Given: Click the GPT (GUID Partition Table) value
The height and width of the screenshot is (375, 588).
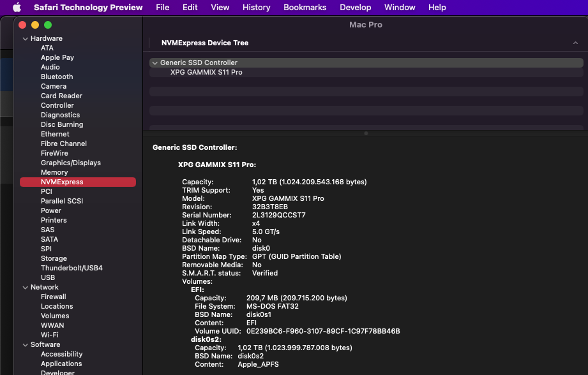Looking at the screenshot, I should pyautogui.click(x=297, y=256).
